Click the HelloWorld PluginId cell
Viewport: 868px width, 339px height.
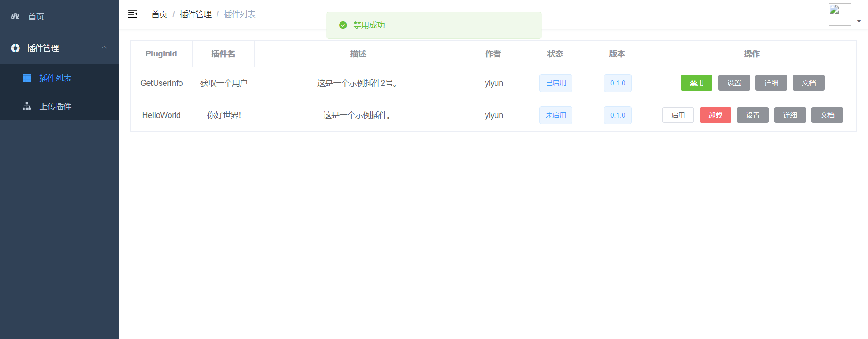(x=161, y=115)
